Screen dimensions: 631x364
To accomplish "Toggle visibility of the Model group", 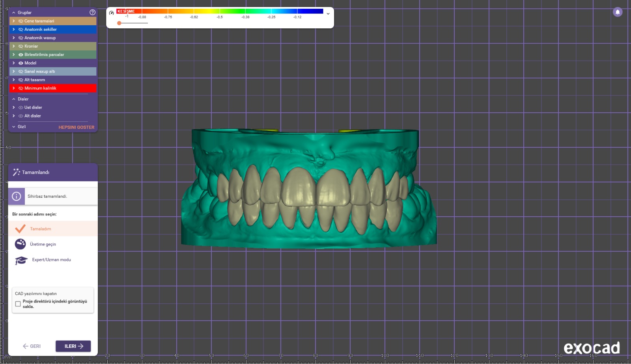I will coord(21,63).
